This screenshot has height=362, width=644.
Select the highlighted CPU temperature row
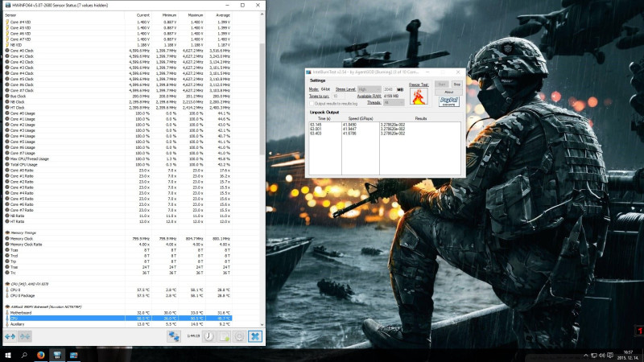click(118, 319)
